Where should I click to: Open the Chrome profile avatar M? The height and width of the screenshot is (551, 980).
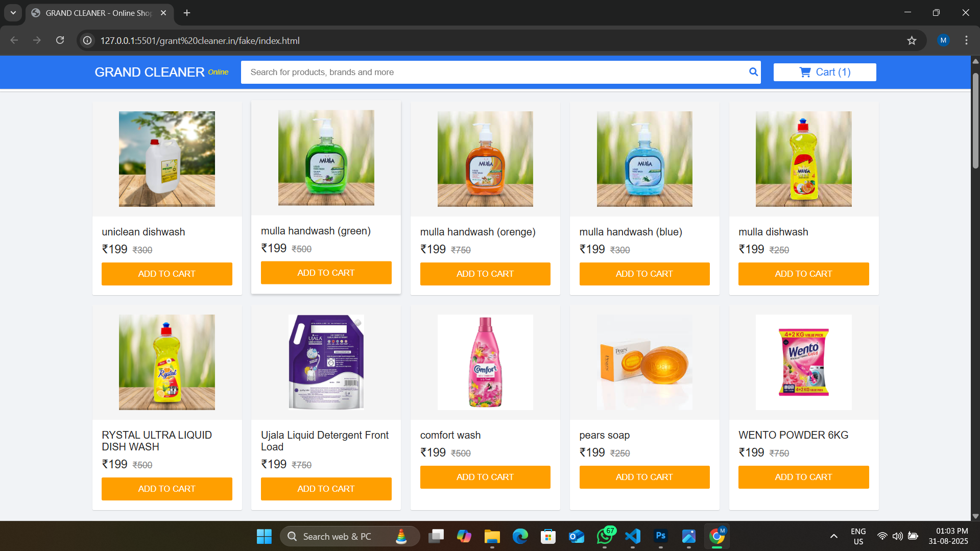pos(943,40)
